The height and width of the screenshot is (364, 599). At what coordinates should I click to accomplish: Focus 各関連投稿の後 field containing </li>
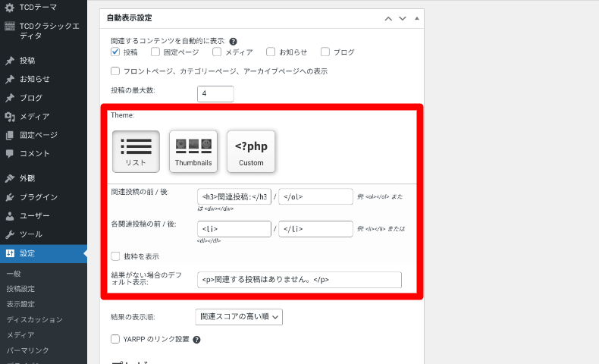(x=315, y=229)
